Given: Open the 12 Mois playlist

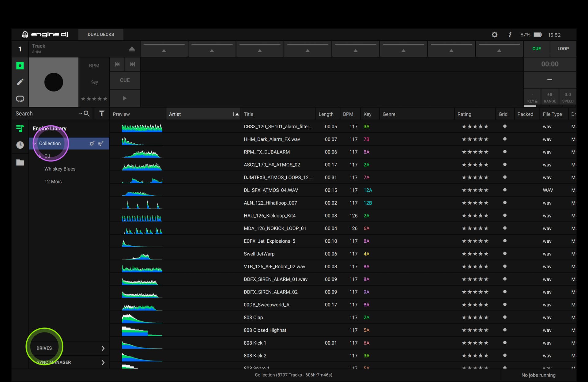Looking at the screenshot, I should pos(53,182).
